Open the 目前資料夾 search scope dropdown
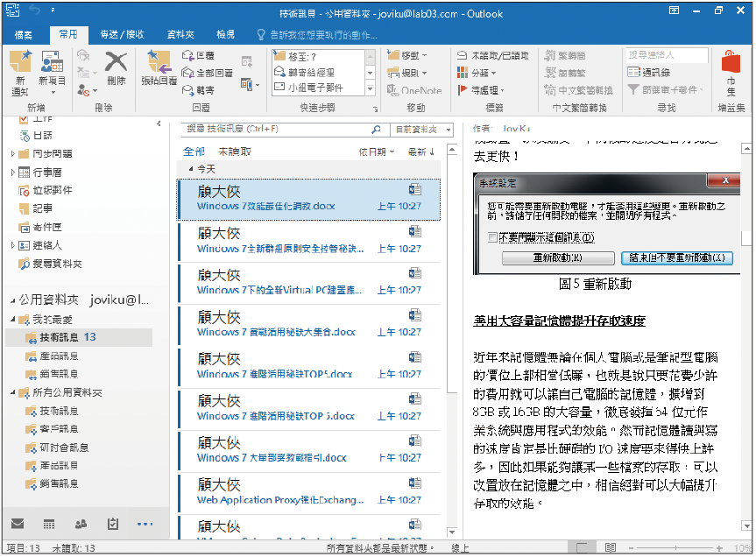Screen dimensions: 756x557 click(x=423, y=129)
